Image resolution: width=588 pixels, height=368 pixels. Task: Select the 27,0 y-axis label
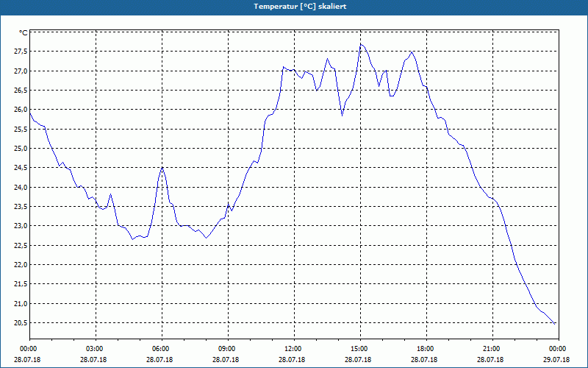[21, 71]
